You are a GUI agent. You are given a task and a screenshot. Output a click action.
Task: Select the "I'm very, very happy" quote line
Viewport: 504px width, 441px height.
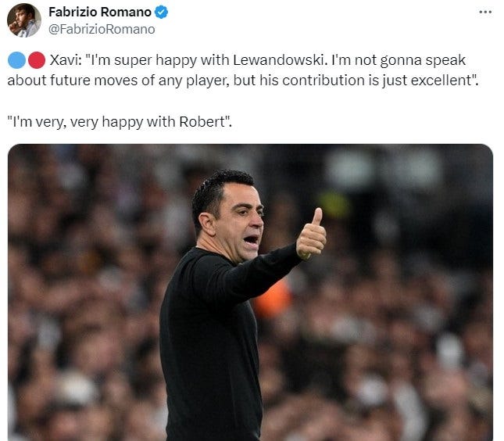click(x=120, y=122)
